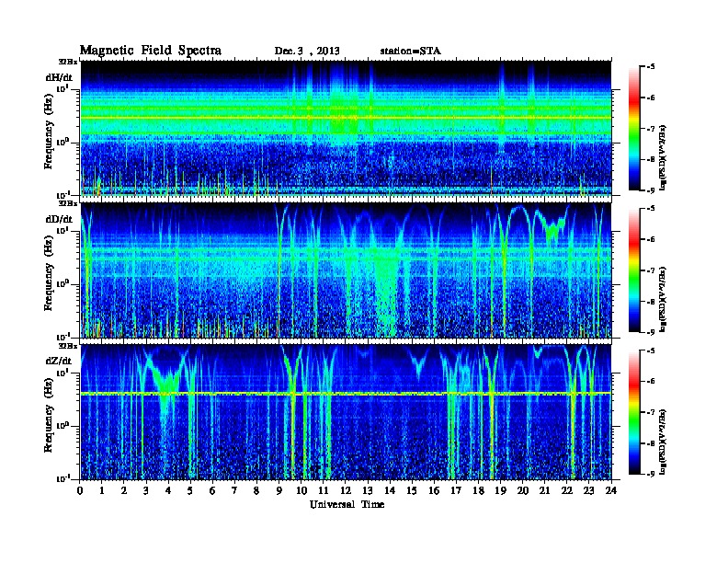Click the '22' hour tick on time axis
The width and height of the screenshot is (728, 563).
point(567,491)
